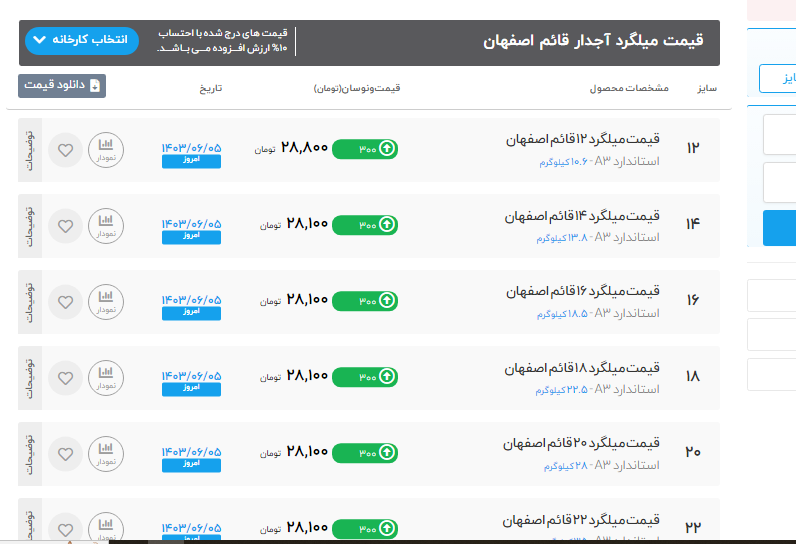Click green up-arrow badge on size 16 row
Viewport: 796px width, 544px height.
point(365,301)
